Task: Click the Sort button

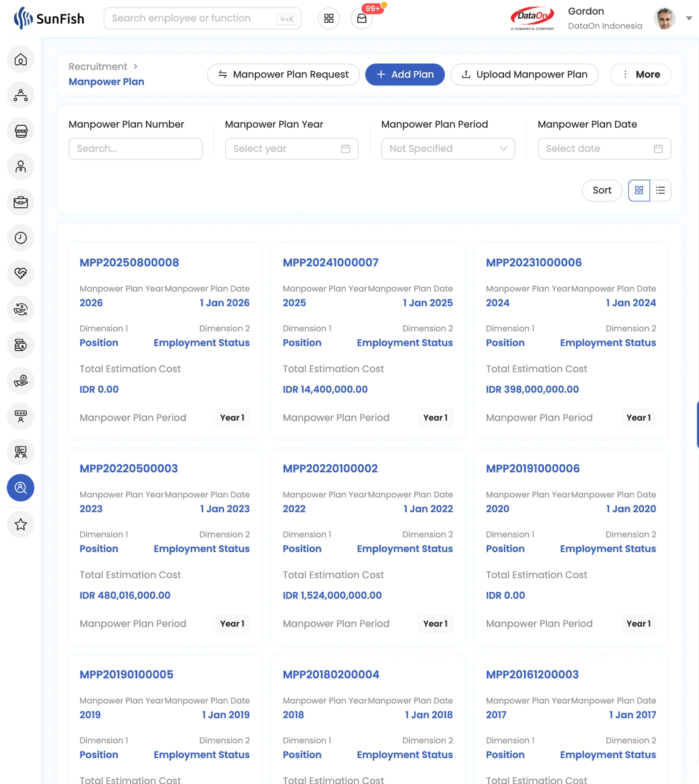Action: pos(602,190)
